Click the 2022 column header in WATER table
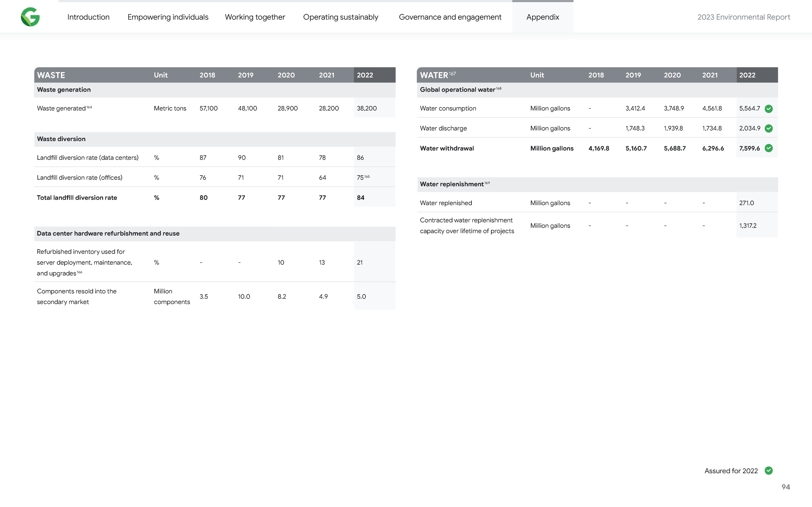 [x=747, y=75]
